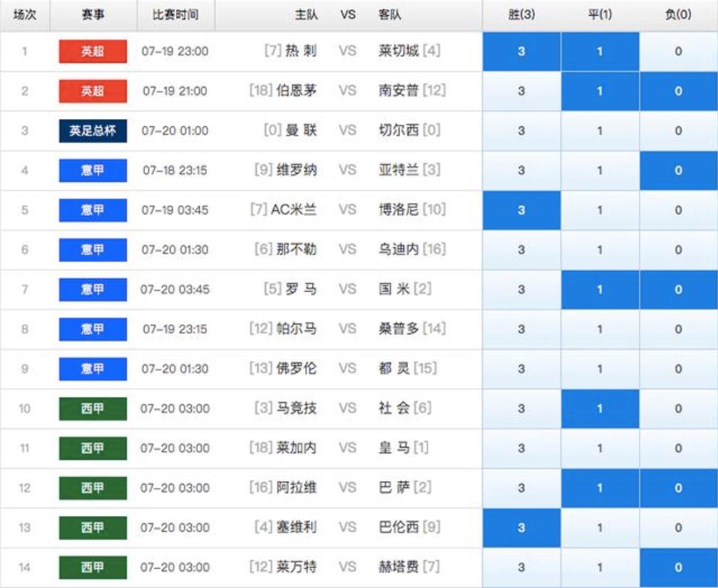Click match time 07-19 21:00

(x=175, y=91)
